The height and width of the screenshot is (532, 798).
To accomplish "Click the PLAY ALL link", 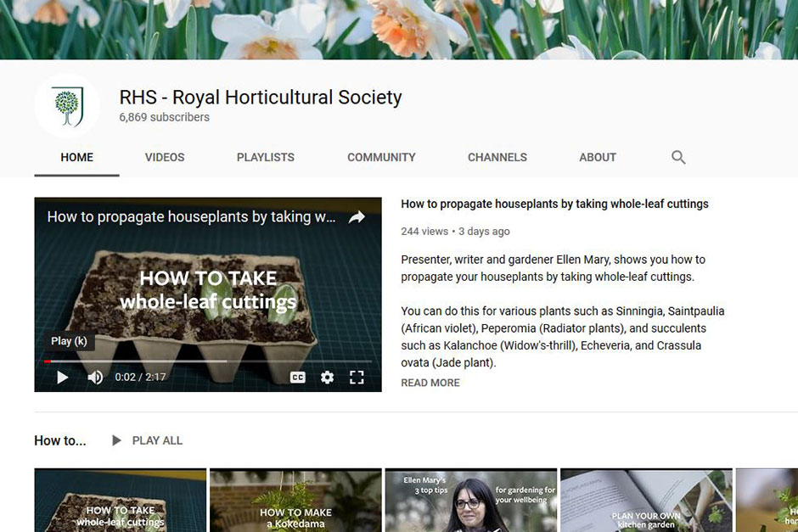I will pyautogui.click(x=157, y=440).
